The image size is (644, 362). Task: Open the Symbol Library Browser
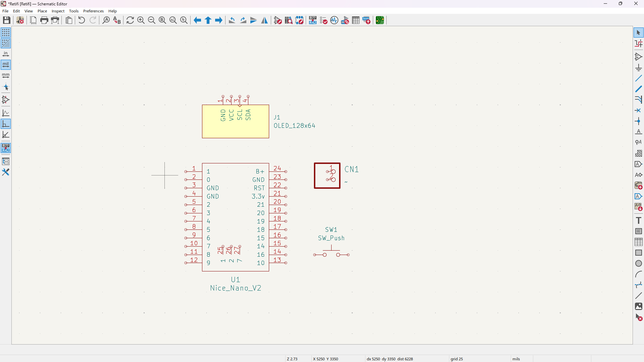click(x=288, y=20)
